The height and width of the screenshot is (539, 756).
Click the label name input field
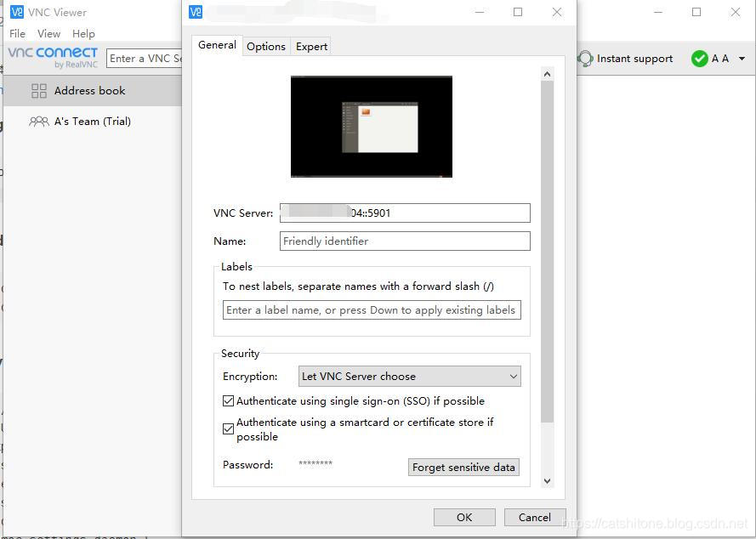pos(372,310)
